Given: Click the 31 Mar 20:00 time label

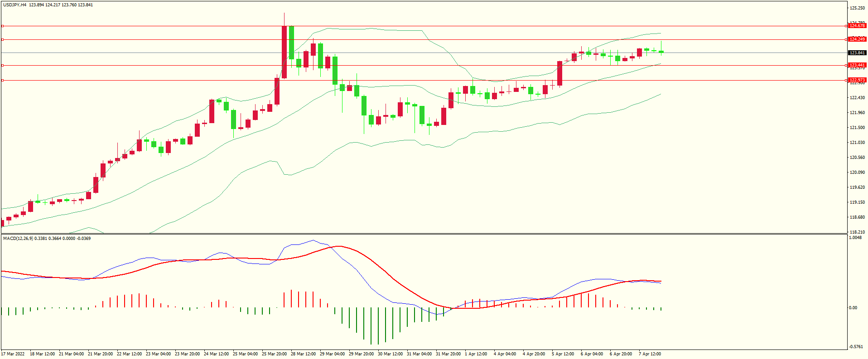Looking at the screenshot, I should (x=448, y=354).
